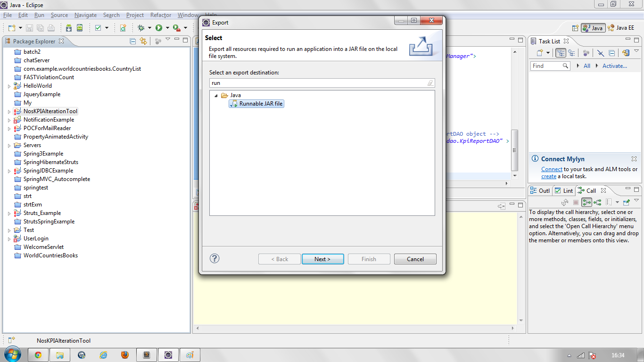Run the application with the green Run icon
This screenshot has height=362, width=644.
pyautogui.click(x=159, y=28)
